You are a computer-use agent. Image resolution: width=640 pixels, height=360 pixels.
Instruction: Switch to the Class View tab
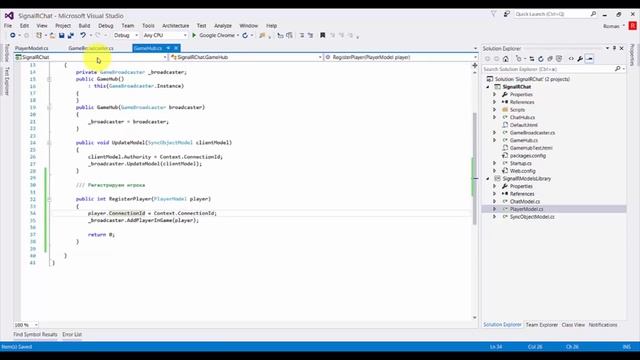pos(573,325)
